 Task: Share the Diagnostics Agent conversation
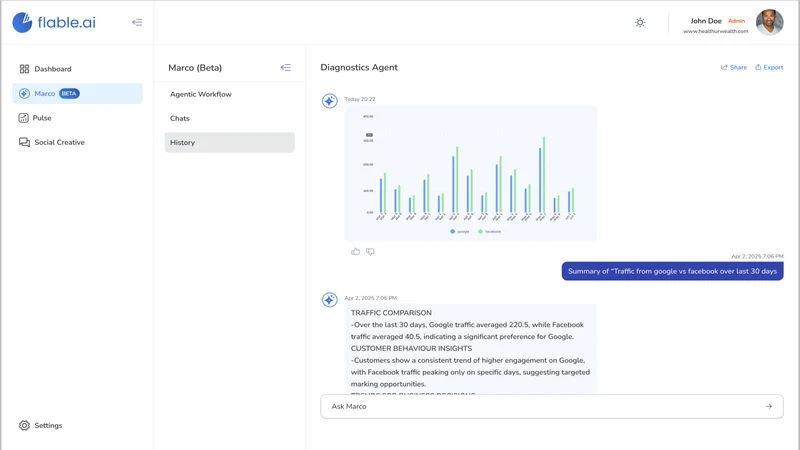pyautogui.click(x=734, y=67)
